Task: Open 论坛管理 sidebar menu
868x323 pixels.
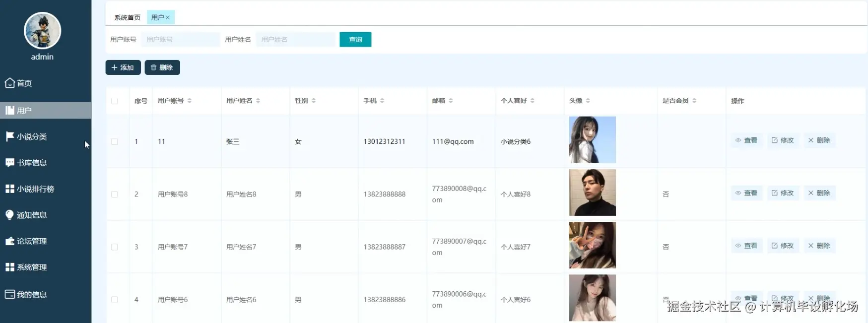Action: 26,241
